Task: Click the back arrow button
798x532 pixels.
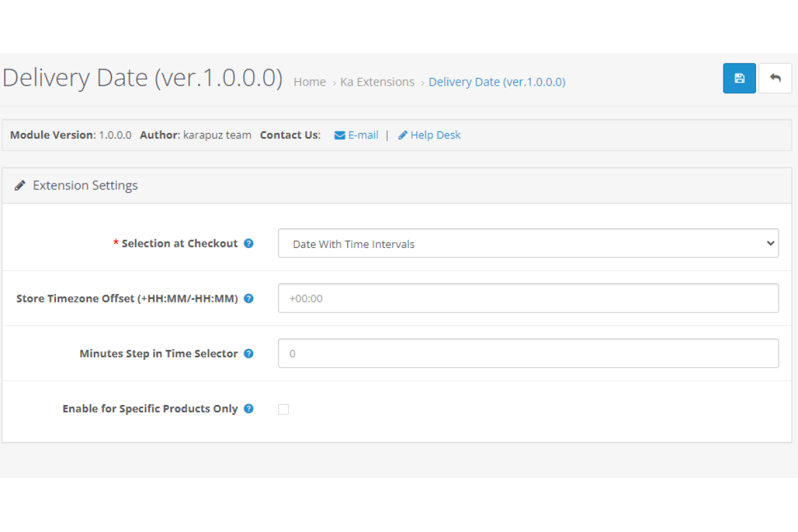Action: (775, 78)
